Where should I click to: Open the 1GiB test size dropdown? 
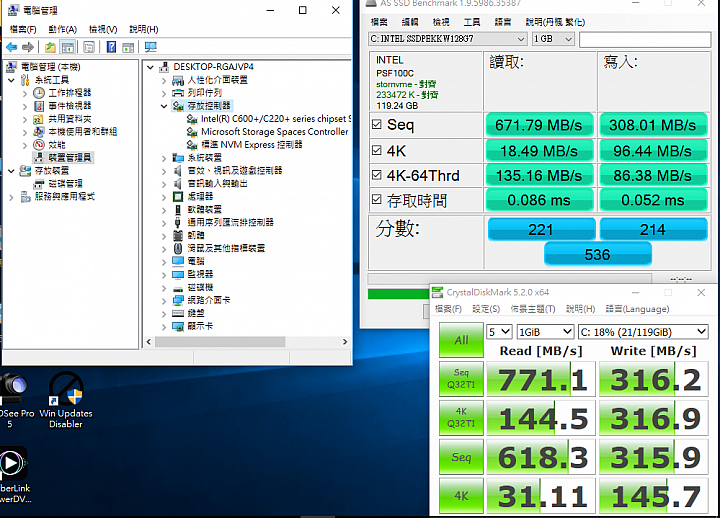[x=546, y=332]
